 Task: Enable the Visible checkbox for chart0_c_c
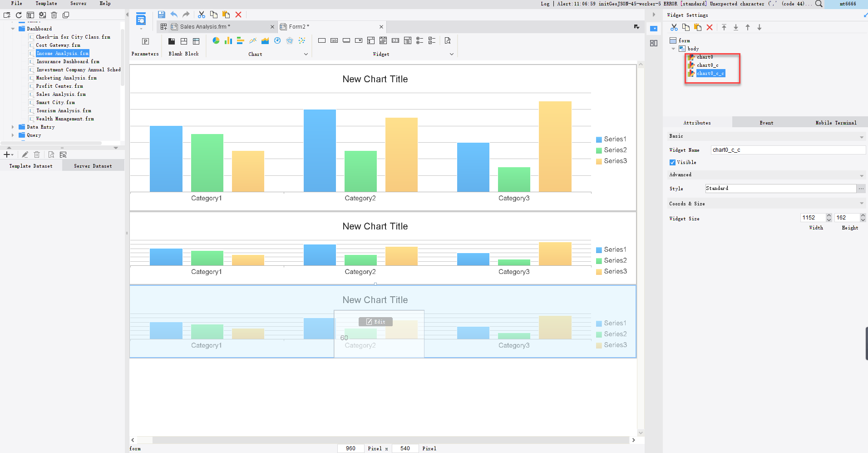(x=673, y=162)
